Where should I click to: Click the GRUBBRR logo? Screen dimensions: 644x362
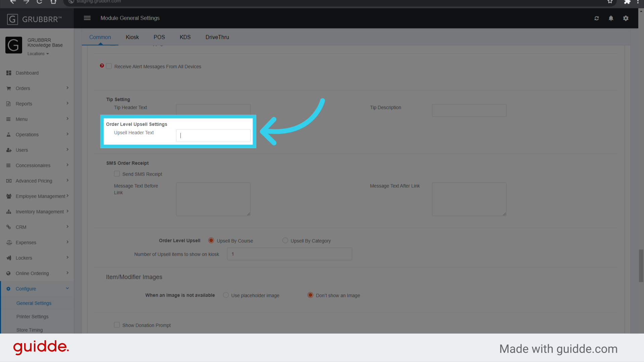35,19
